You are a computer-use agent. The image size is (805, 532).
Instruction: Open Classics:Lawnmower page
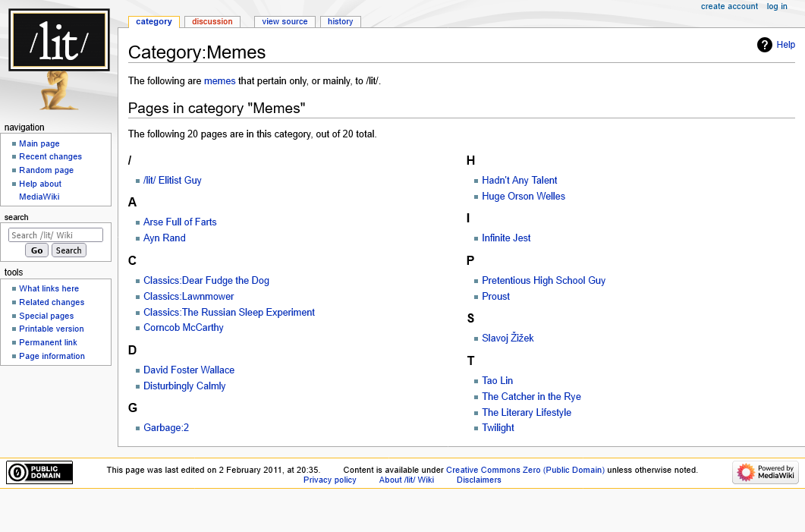[x=188, y=296]
